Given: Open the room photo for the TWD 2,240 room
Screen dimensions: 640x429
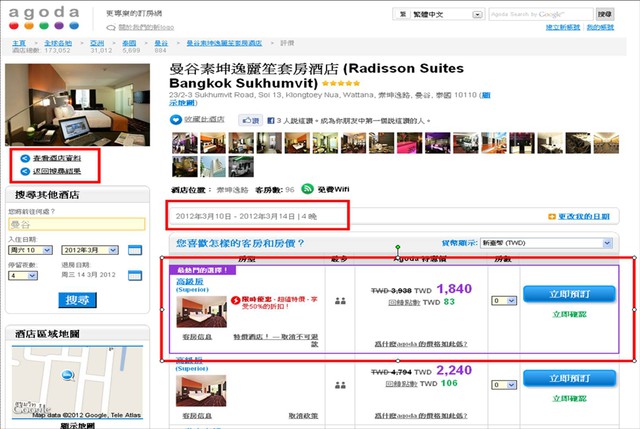Looking at the screenshot, I should pos(201,391).
